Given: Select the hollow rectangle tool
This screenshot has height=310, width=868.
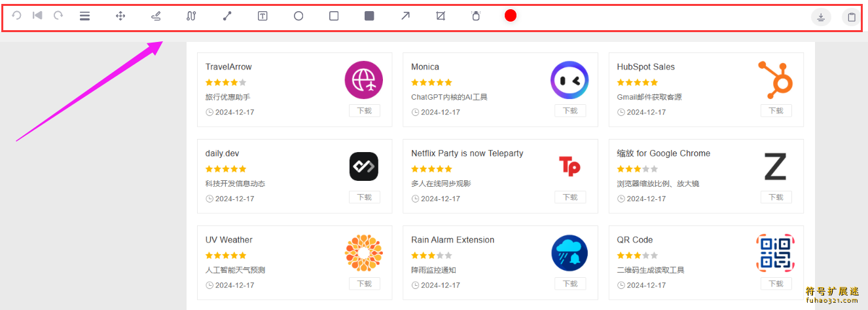Looking at the screenshot, I should point(334,16).
